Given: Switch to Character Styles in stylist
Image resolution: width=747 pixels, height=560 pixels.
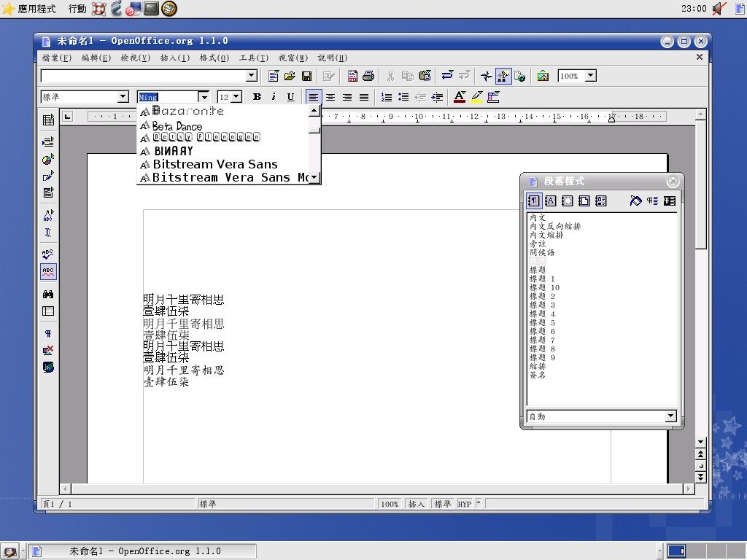Looking at the screenshot, I should pyautogui.click(x=551, y=201).
